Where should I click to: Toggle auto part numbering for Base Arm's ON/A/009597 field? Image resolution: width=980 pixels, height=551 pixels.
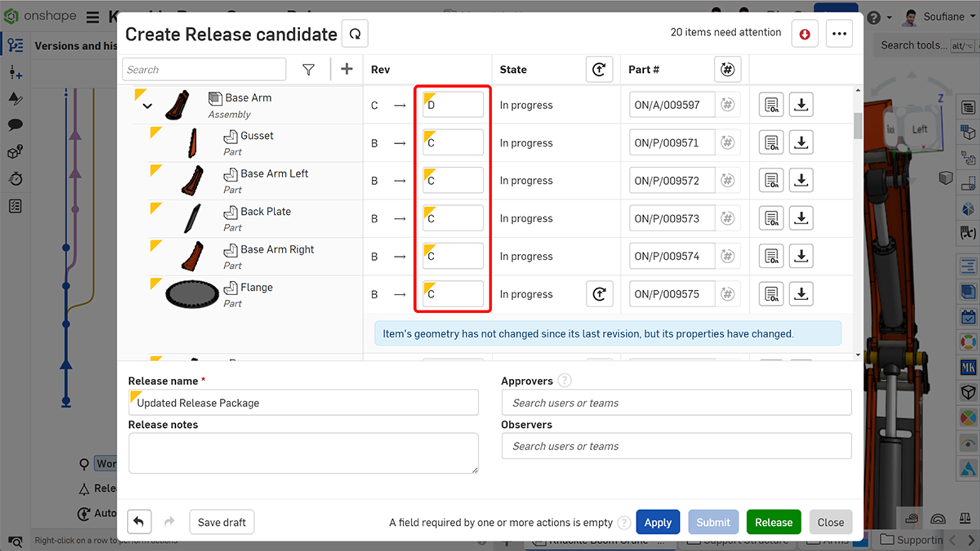pyautogui.click(x=727, y=105)
